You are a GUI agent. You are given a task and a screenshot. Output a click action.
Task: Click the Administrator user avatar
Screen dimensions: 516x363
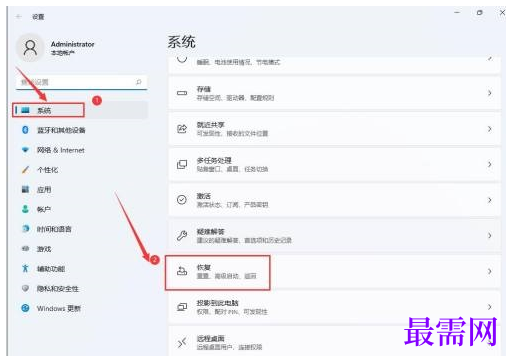[30, 48]
